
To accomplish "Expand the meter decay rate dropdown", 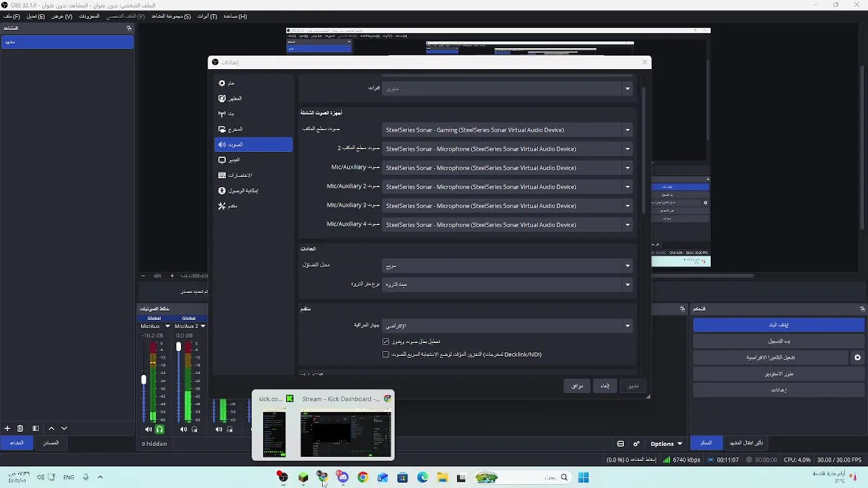I will tap(507, 266).
